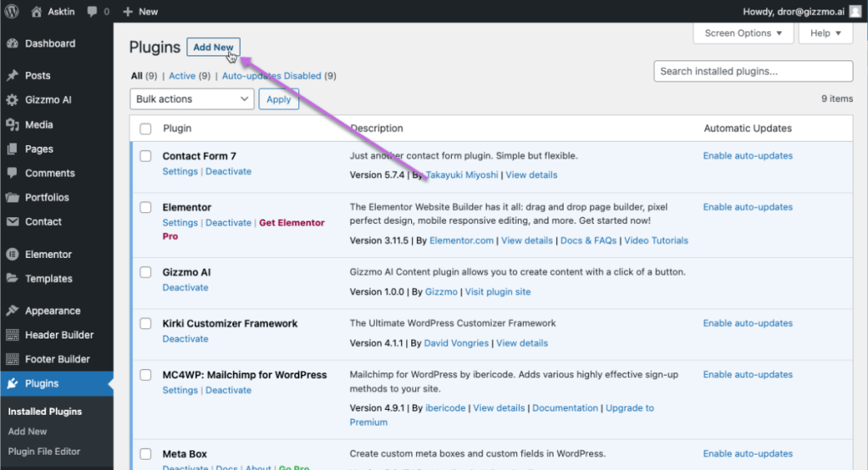This screenshot has height=470, width=868.
Task: Open the Installed Plugins submenu item
Action: [x=45, y=411]
